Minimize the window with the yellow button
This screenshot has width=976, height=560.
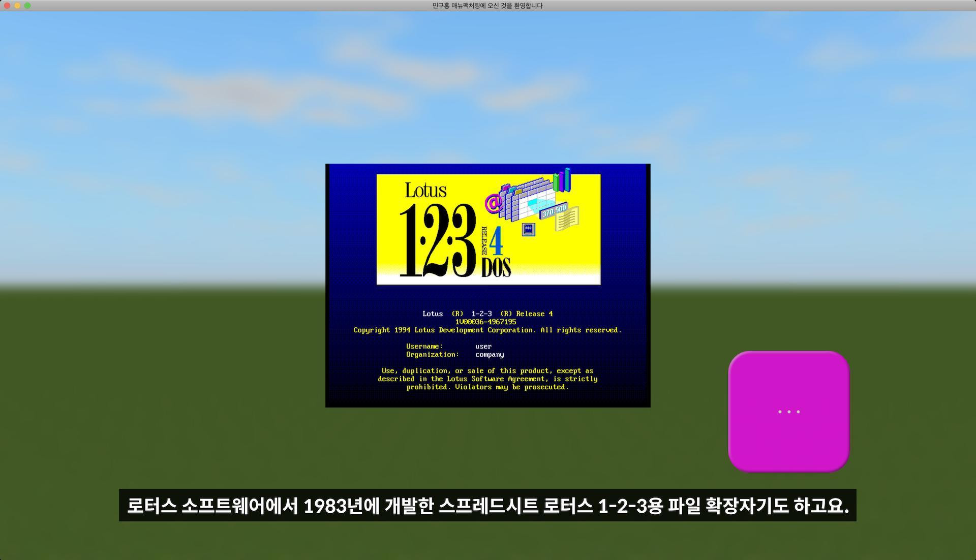point(17,6)
